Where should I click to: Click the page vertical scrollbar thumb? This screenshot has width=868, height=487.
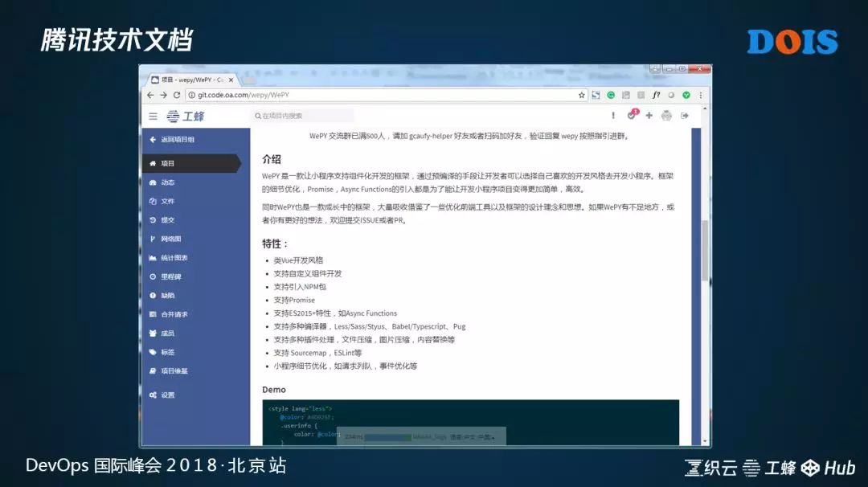(704, 250)
